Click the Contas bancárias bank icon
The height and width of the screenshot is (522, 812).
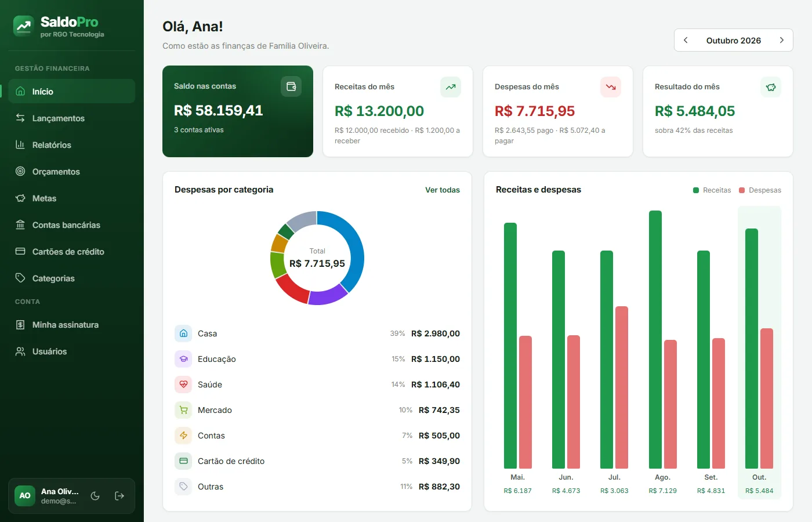[x=20, y=224]
